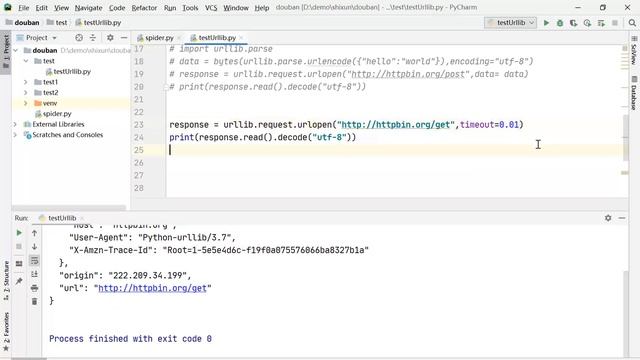Click line number 23 in the gutter
The width and height of the screenshot is (640, 360).
click(139, 125)
